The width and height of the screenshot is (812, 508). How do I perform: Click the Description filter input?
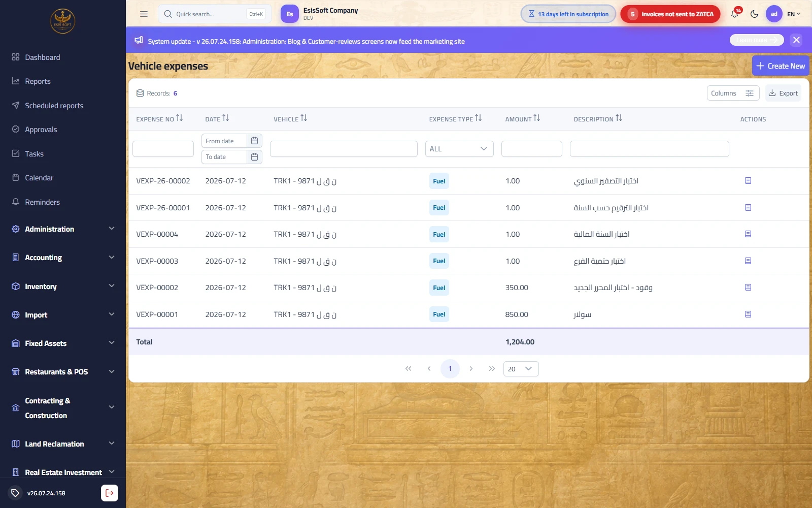[649, 149]
